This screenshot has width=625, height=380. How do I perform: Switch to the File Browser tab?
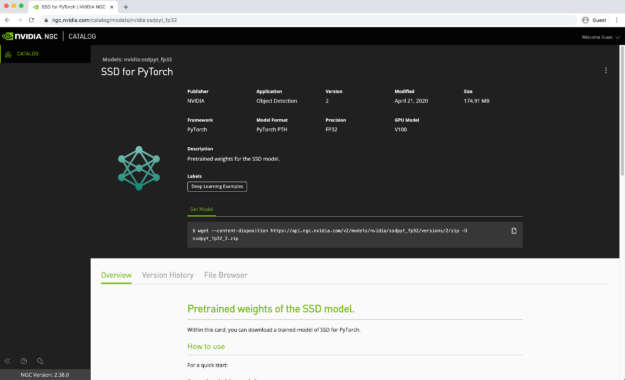coord(226,275)
